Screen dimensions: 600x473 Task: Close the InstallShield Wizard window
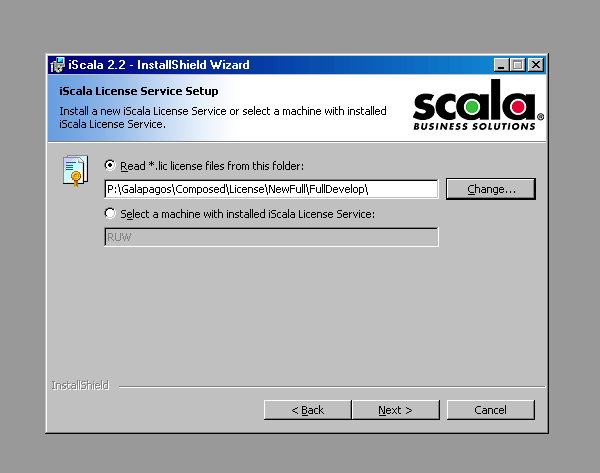(536, 65)
